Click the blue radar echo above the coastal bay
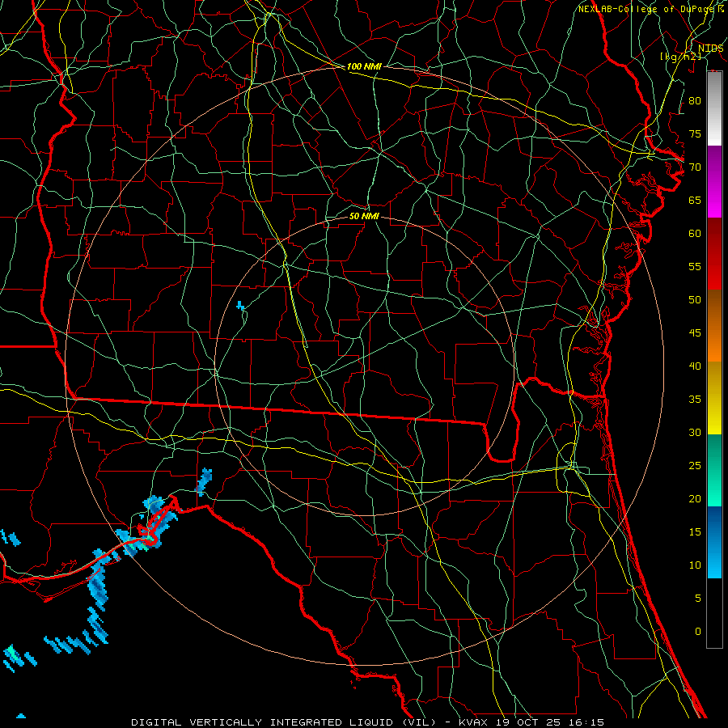The image size is (728, 728). point(205,481)
